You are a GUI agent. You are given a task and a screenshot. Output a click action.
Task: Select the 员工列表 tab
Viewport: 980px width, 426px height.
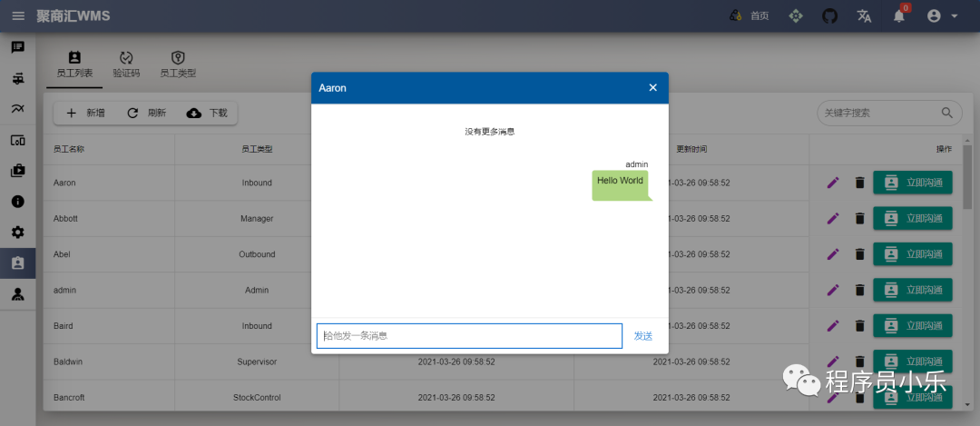pyautogui.click(x=74, y=64)
